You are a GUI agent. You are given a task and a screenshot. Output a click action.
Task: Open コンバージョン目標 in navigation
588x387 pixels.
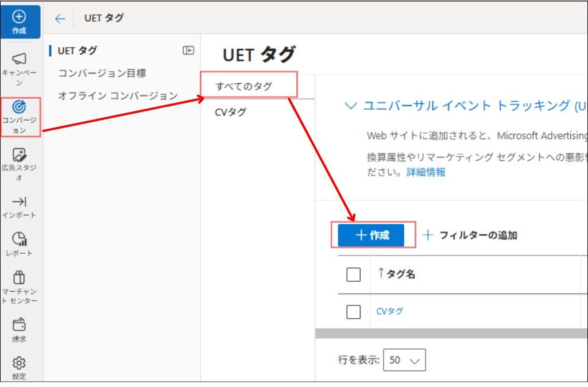pos(102,73)
